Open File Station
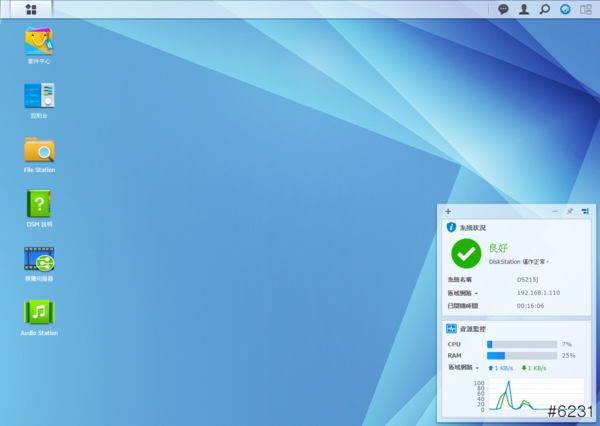The width and height of the screenshot is (600, 426). (39, 150)
